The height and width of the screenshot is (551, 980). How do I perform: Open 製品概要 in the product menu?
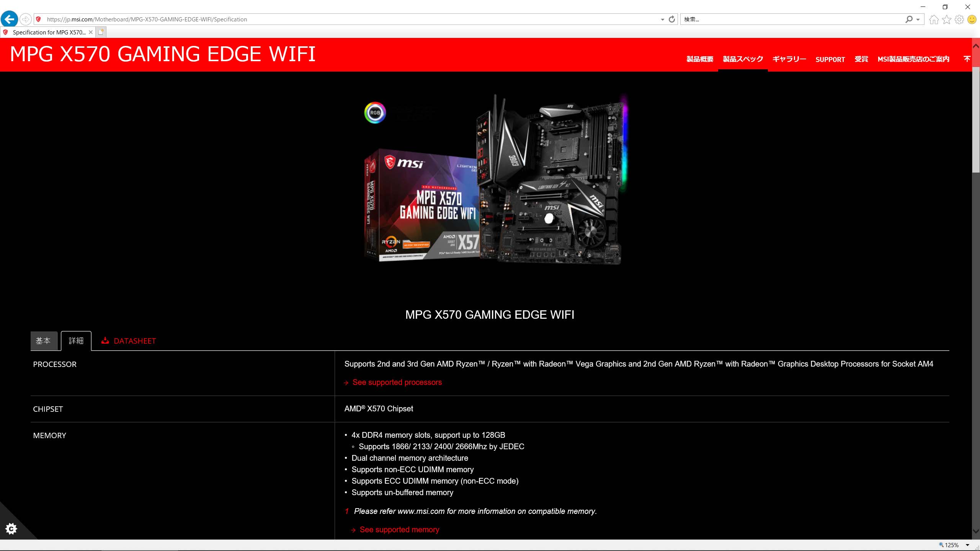[700, 59]
